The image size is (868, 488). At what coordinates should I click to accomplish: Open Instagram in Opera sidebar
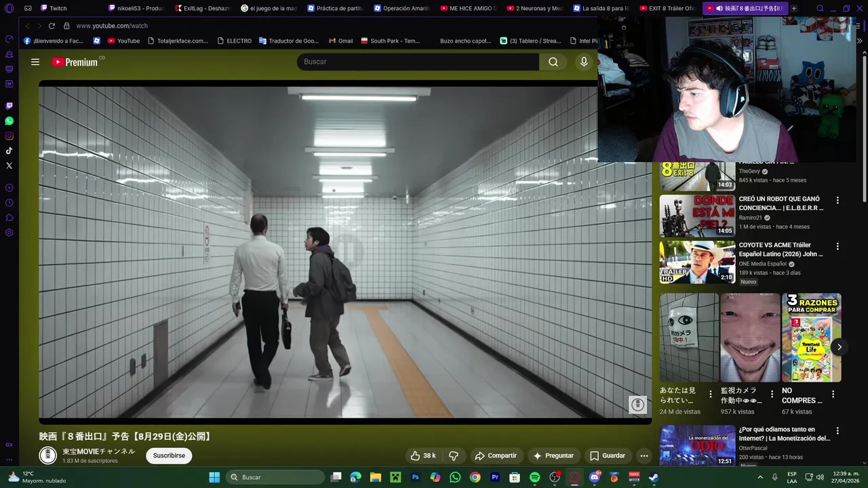point(9,136)
